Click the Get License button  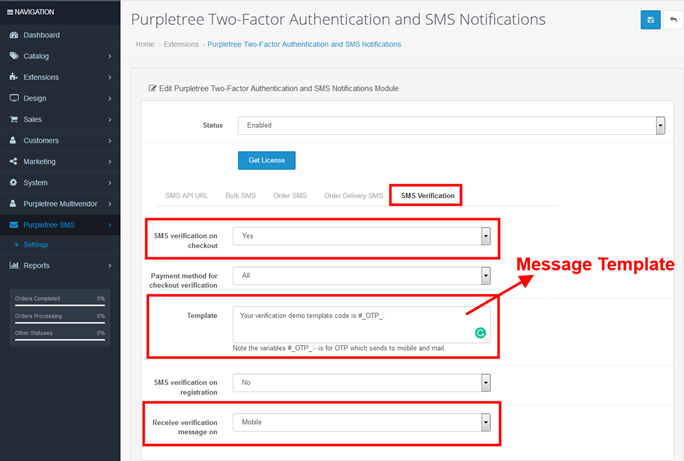(x=267, y=160)
